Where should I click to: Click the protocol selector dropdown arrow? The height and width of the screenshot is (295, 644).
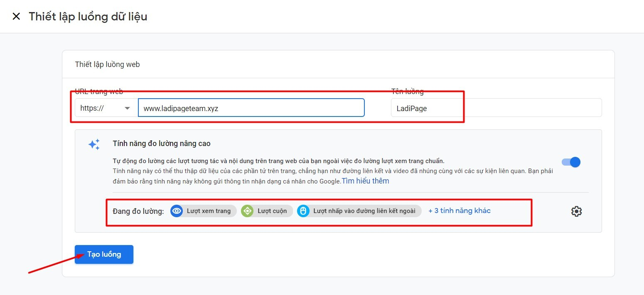(x=127, y=108)
